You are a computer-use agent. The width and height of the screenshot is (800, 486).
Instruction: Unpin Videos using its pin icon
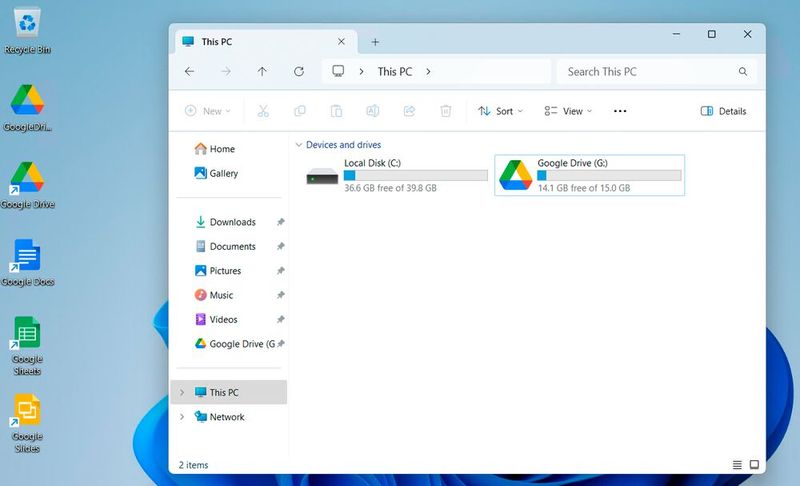(x=280, y=319)
